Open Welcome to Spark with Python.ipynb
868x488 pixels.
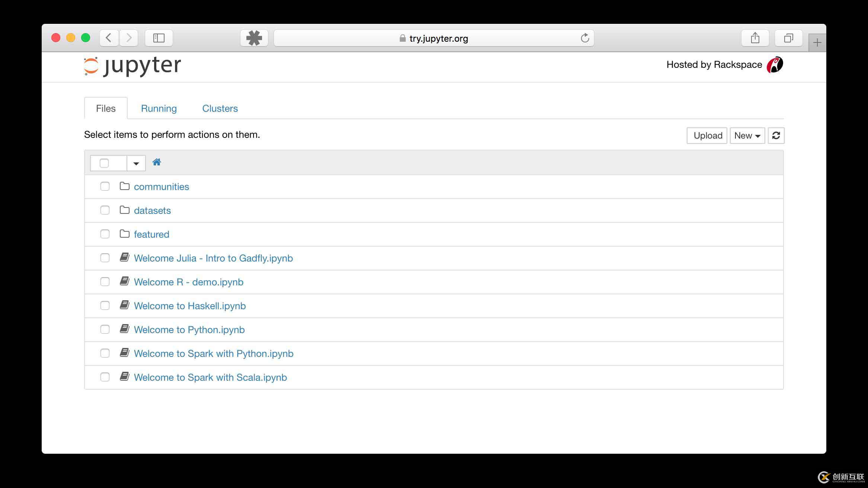tap(214, 354)
